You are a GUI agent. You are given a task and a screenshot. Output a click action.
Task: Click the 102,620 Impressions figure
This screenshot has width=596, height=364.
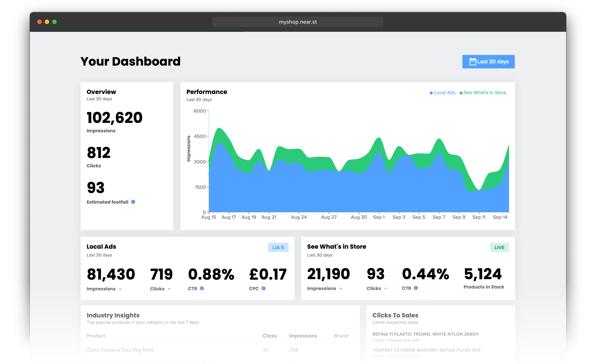[x=114, y=118]
